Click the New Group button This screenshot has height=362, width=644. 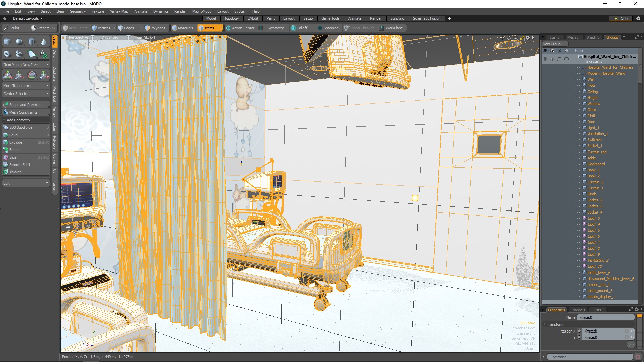click(555, 44)
